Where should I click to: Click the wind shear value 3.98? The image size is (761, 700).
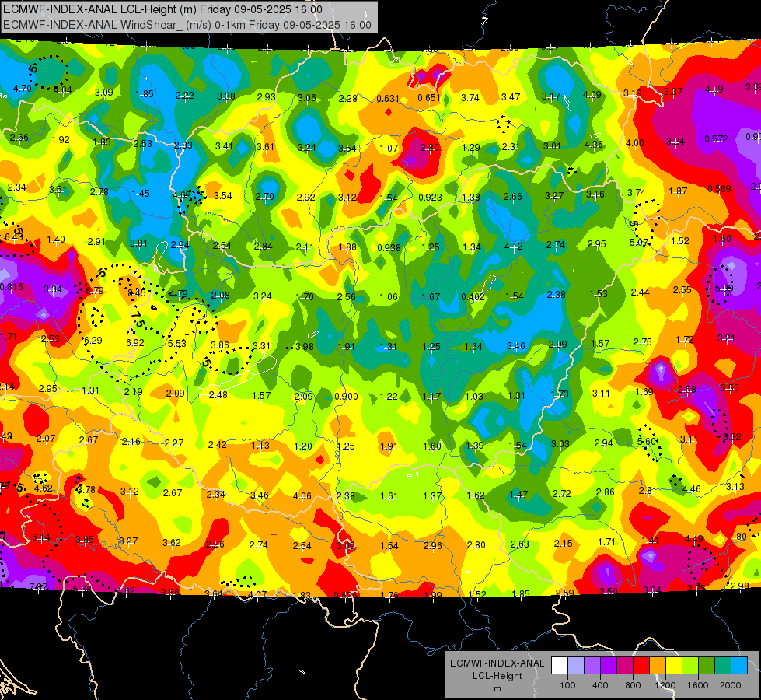[x=304, y=346]
